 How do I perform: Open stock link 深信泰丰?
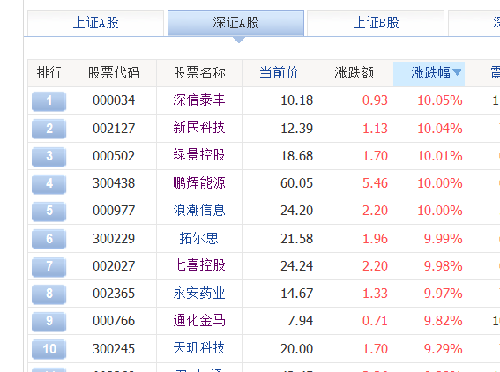[x=199, y=100]
